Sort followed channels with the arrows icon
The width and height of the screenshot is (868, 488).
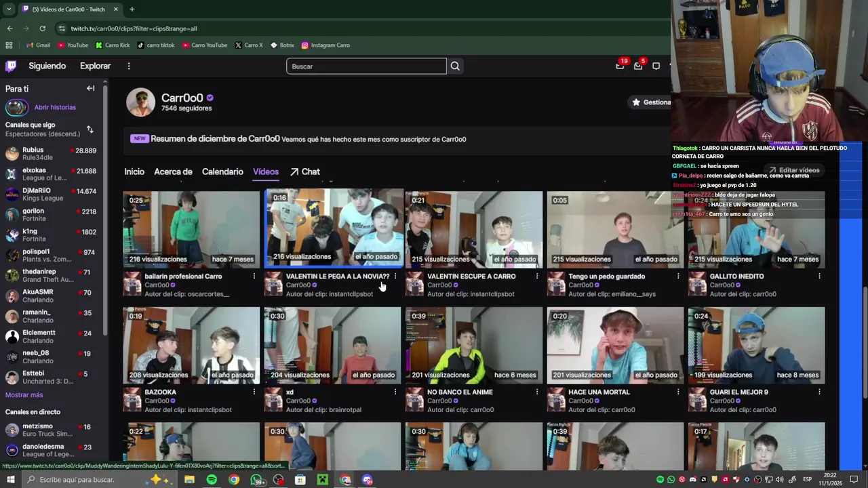tap(90, 129)
